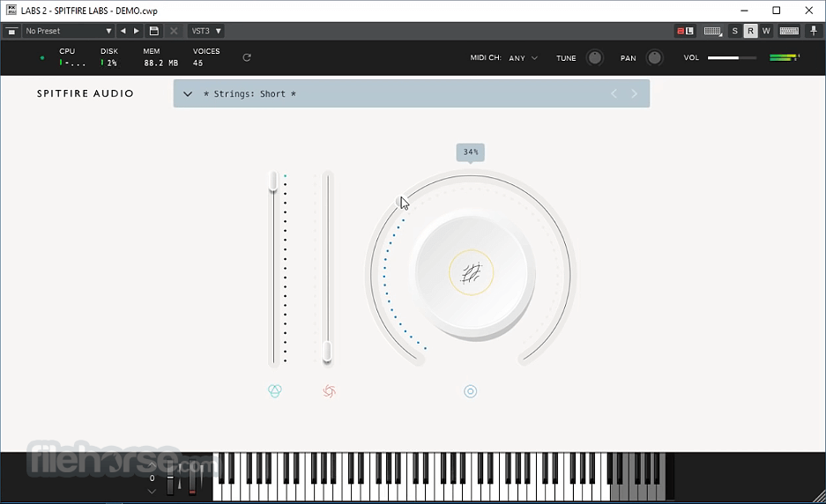Click the blue reverb ring icon
The width and height of the screenshot is (826, 504).
pyautogui.click(x=471, y=391)
